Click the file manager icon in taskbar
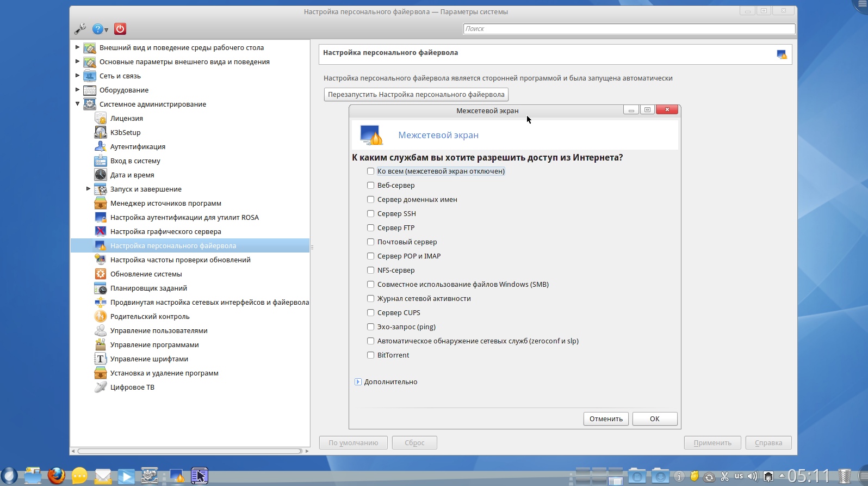868x486 pixels. tap(33, 476)
